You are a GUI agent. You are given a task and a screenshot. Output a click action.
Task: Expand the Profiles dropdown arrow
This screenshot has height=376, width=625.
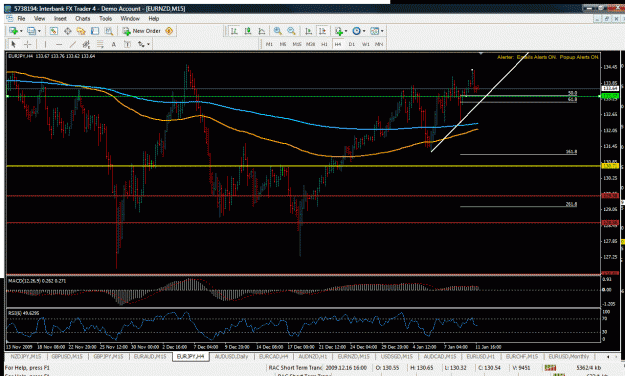click(x=39, y=31)
